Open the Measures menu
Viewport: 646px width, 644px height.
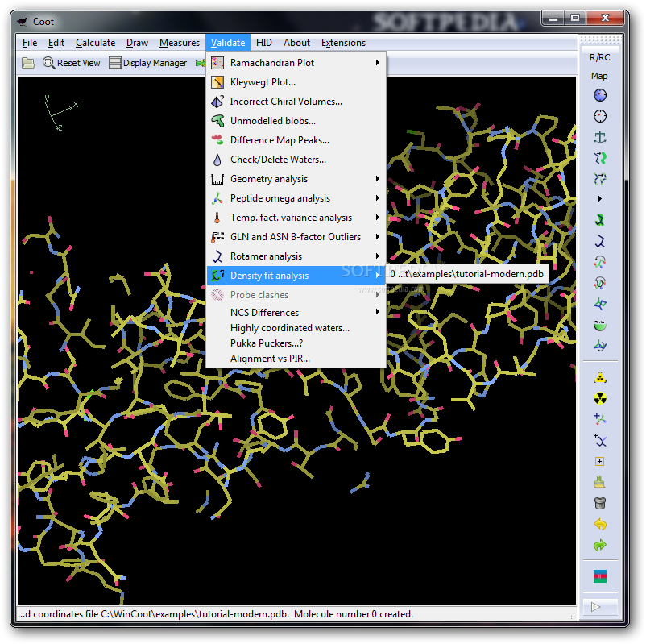[180, 43]
